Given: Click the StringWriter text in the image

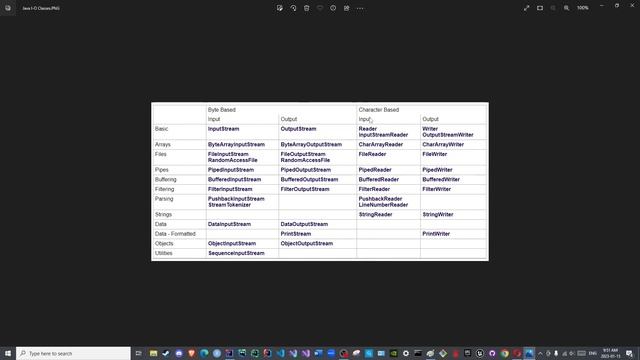Looking at the screenshot, I should click(x=438, y=215).
